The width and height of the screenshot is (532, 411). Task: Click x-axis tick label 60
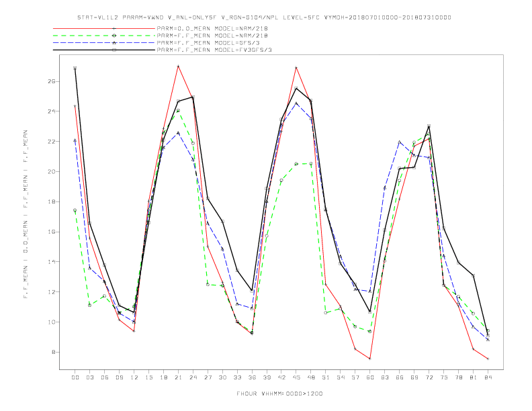coord(370,377)
